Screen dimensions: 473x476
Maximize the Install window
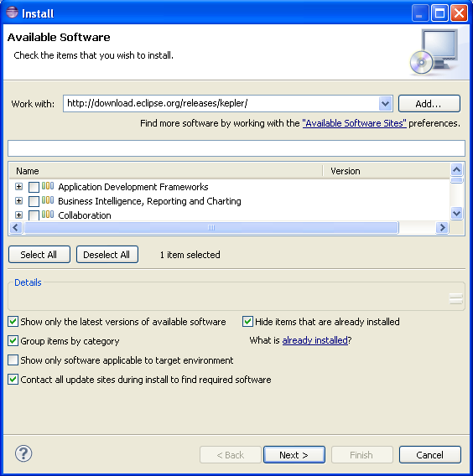point(439,13)
